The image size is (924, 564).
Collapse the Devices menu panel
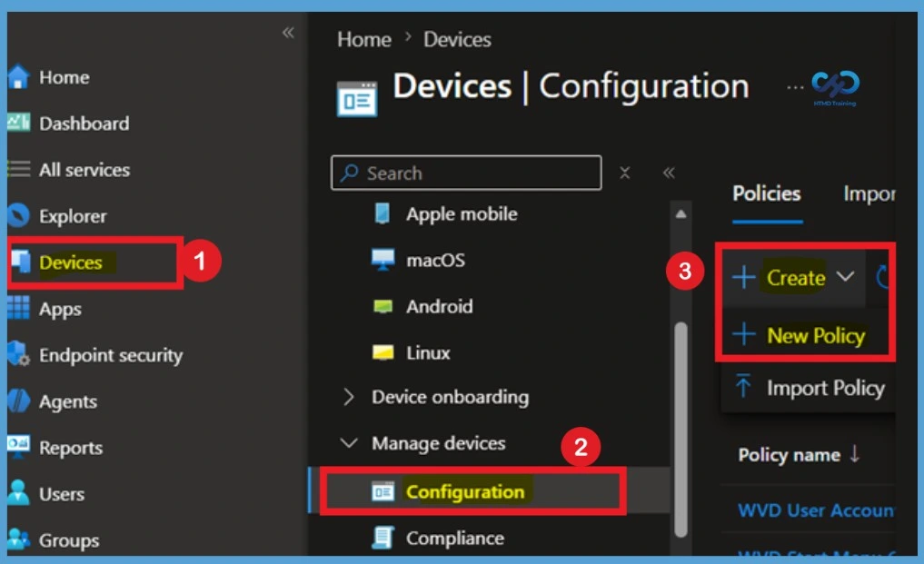669,173
